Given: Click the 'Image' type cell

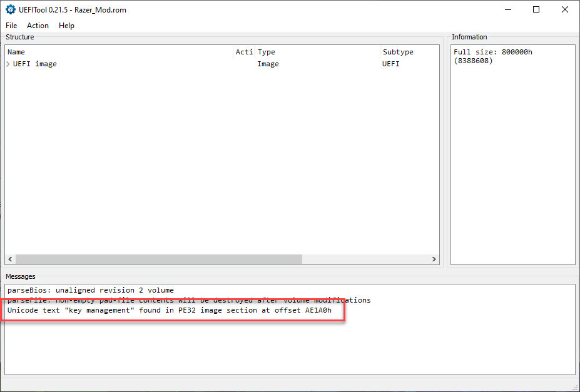Looking at the screenshot, I should click(268, 64).
